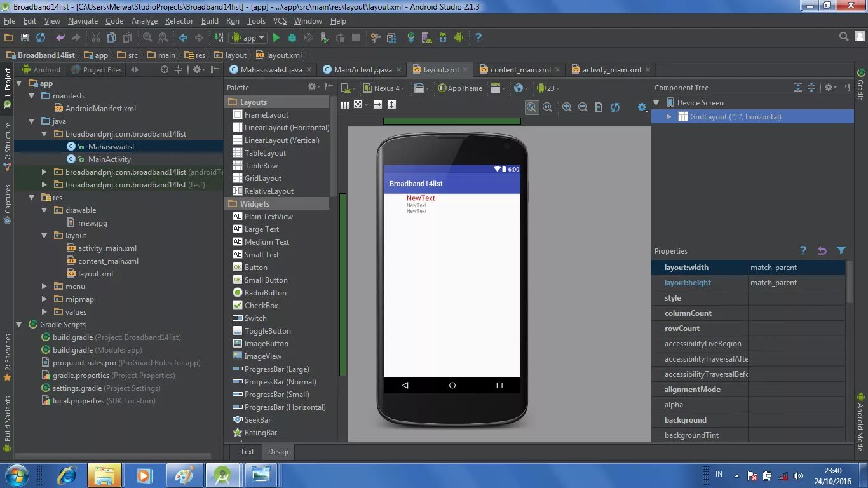Click the Stop square icon
Image resolution: width=868 pixels, height=488 pixels.
(356, 37)
